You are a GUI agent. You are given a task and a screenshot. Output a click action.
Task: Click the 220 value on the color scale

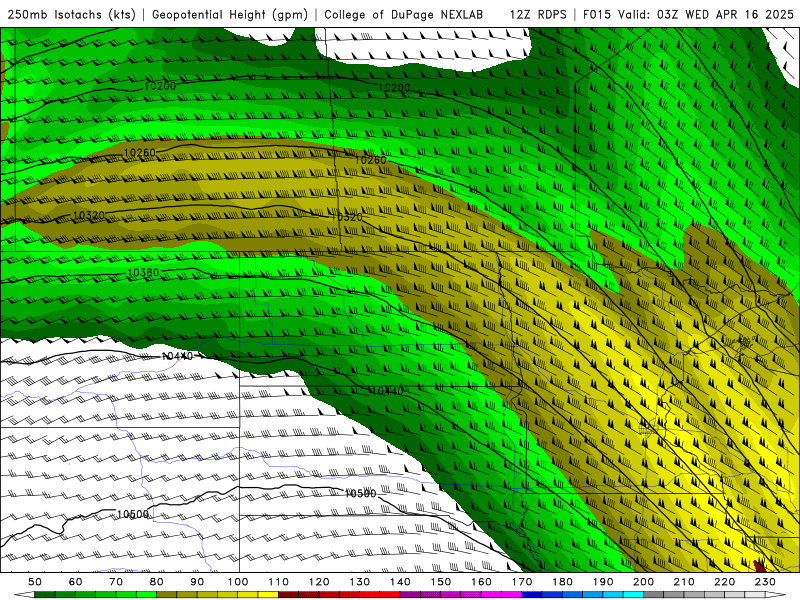pos(725,582)
